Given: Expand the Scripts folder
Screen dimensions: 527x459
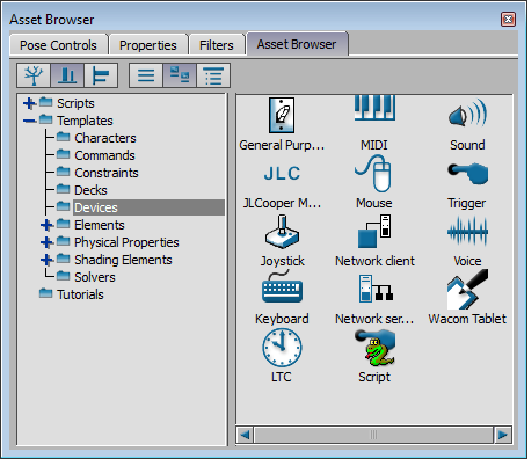Looking at the screenshot, I should point(30,103).
